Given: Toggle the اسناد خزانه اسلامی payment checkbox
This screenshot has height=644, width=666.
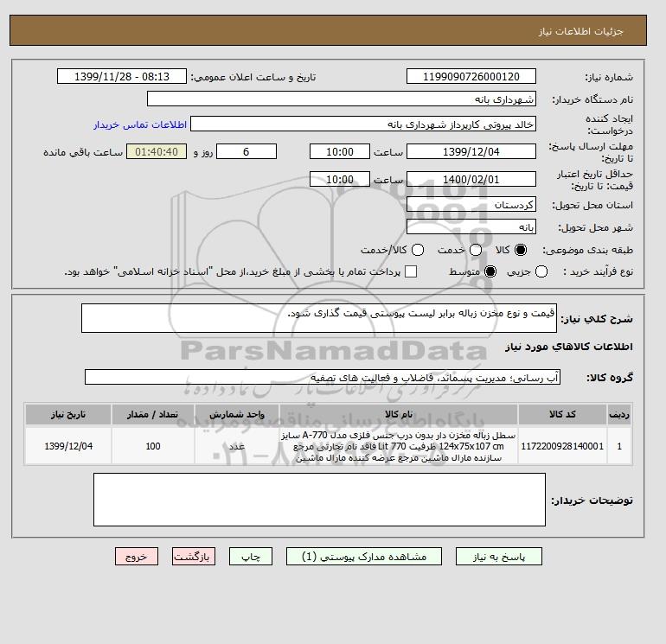Looking at the screenshot, I should (411, 271).
